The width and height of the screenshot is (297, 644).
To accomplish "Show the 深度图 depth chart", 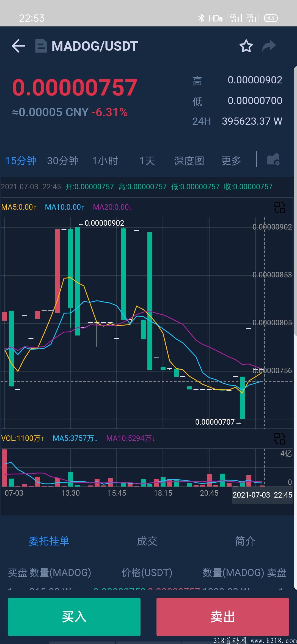I will 189,161.
